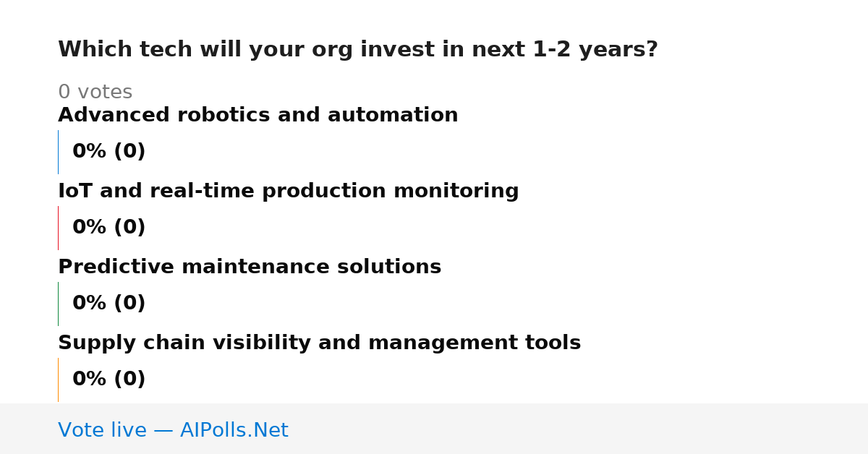Click 0% (0) under Predictive maintenance
This screenshot has height=454, width=868.
click(x=109, y=304)
